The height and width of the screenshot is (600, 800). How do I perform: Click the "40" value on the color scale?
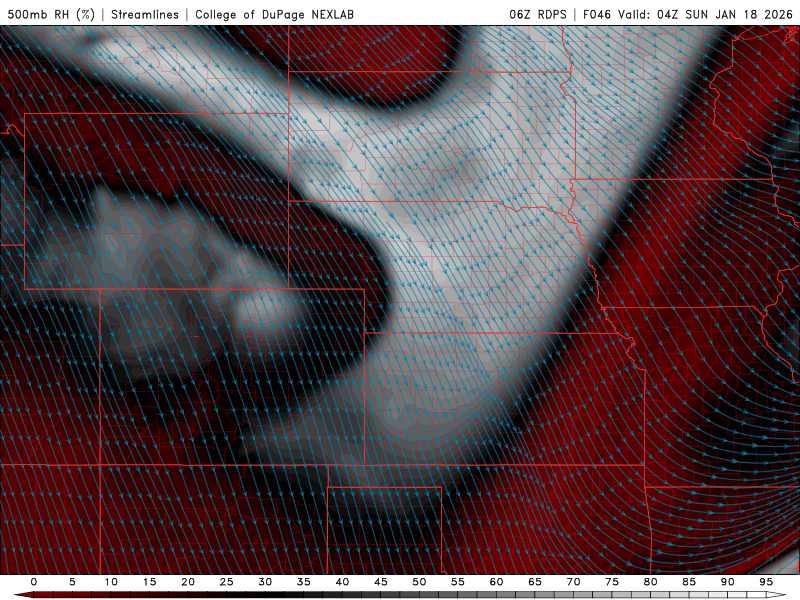click(x=342, y=582)
